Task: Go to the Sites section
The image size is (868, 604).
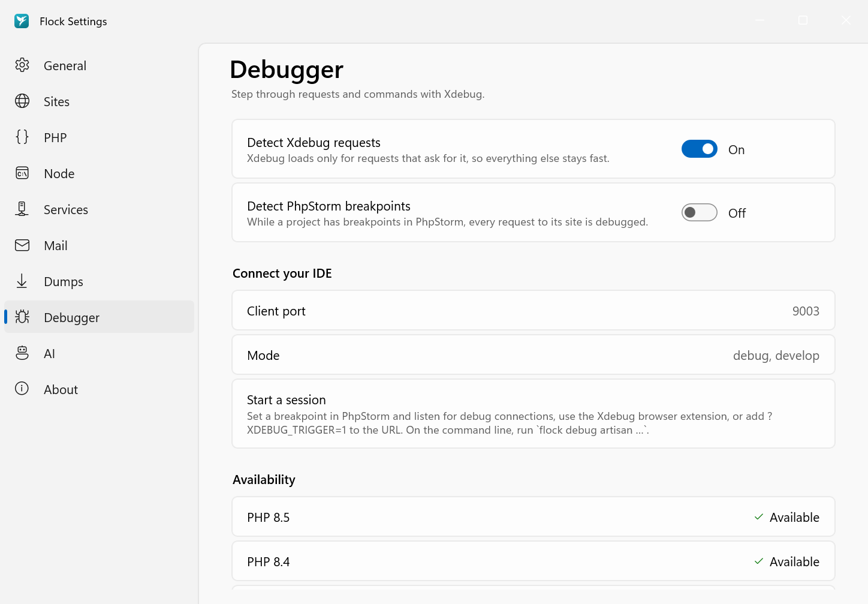Action: pos(99,101)
